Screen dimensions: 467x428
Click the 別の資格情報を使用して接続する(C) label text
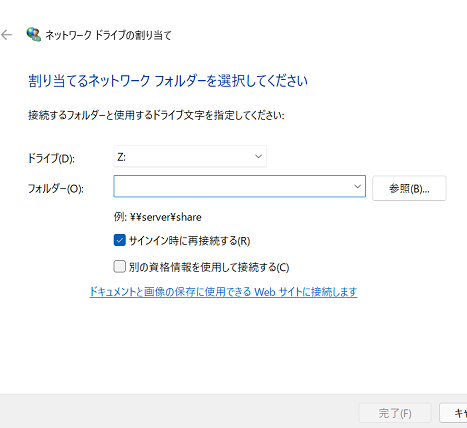[x=209, y=267]
